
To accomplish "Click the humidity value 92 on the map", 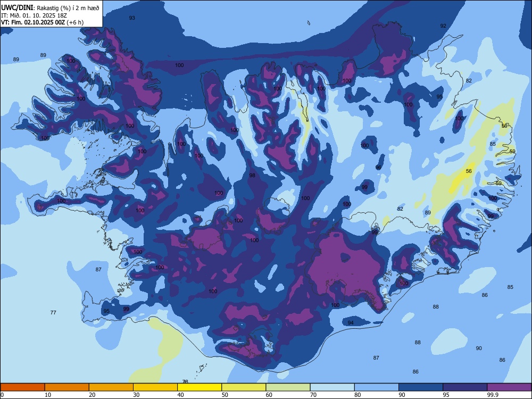I will pos(443,26).
